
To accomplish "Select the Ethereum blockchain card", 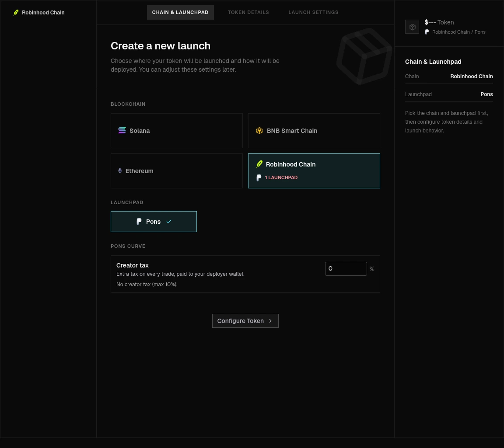I will pos(176,171).
